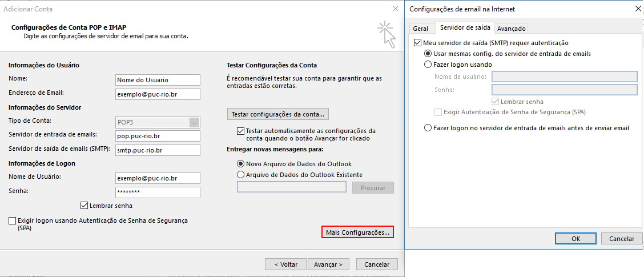Select Fazer logon usando radio option
The height and width of the screenshot is (277, 644).
pyautogui.click(x=428, y=65)
